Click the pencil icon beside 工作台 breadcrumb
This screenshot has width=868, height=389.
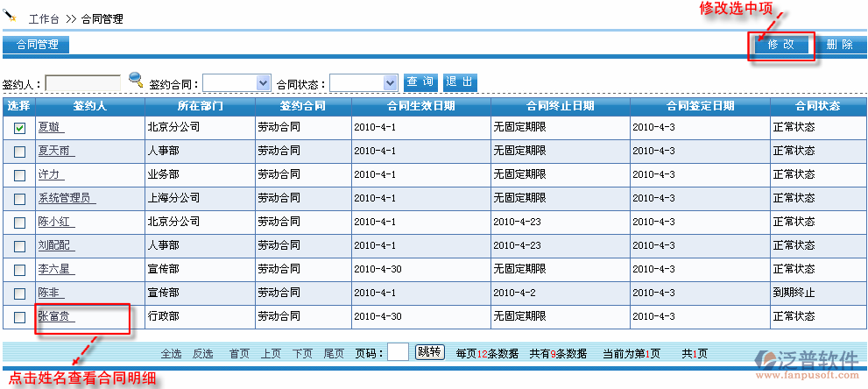[x=11, y=15]
